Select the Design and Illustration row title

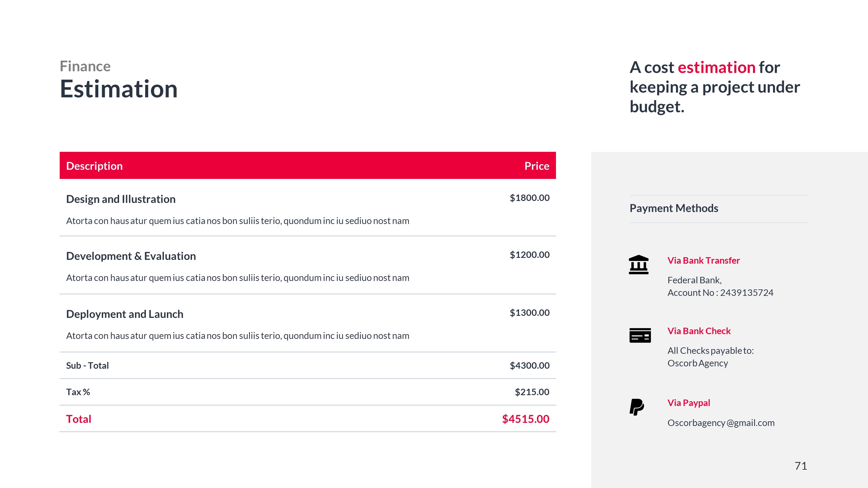121,199
